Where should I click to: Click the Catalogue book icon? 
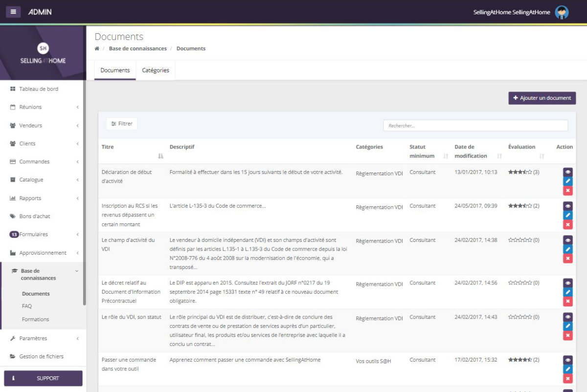tap(13, 180)
